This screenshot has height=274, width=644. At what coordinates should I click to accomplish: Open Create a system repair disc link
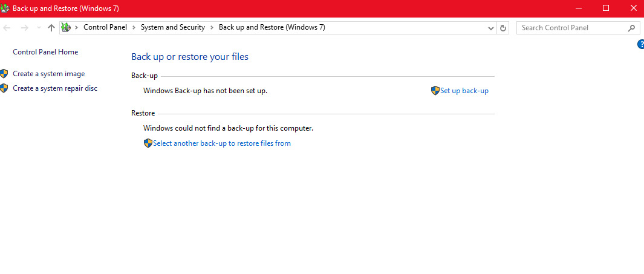pos(55,88)
